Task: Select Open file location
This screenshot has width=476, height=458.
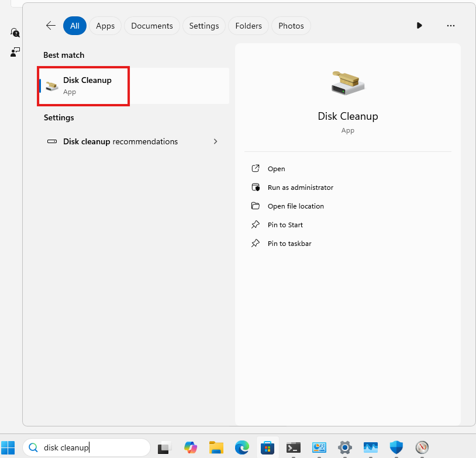Action: tap(296, 206)
